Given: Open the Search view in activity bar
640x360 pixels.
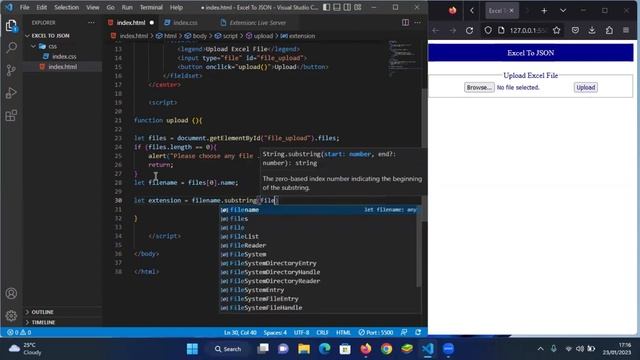Looking at the screenshot, I should pos(11,48).
